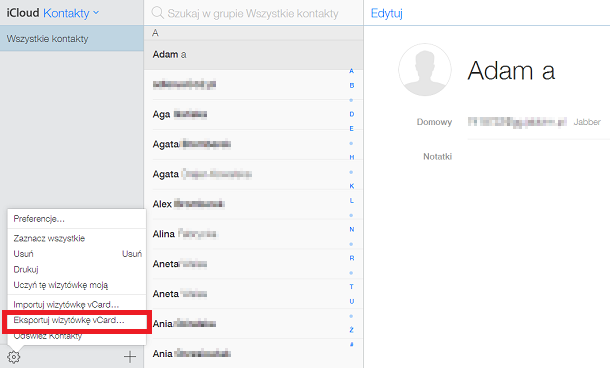Screen dimensions: 610x368
Task: Click the magnifier search icon
Action: click(x=157, y=13)
